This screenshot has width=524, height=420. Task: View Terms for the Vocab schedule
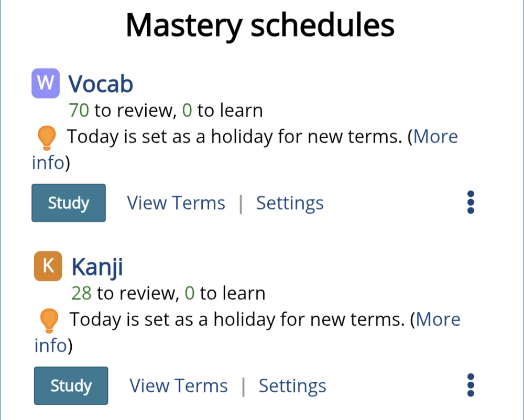pos(176,203)
